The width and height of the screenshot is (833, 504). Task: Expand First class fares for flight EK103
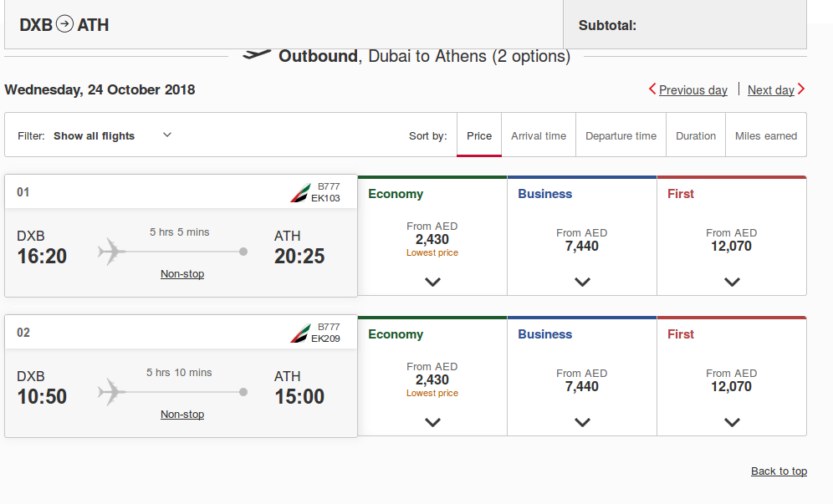[732, 282]
